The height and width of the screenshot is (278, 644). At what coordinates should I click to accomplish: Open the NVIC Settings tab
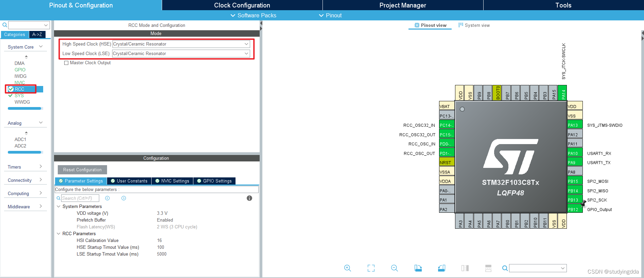pyautogui.click(x=172, y=181)
